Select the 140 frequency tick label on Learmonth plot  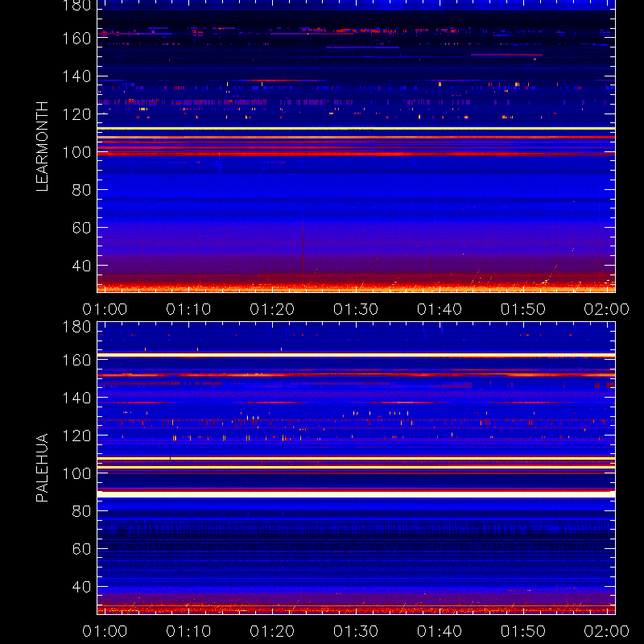point(76,76)
